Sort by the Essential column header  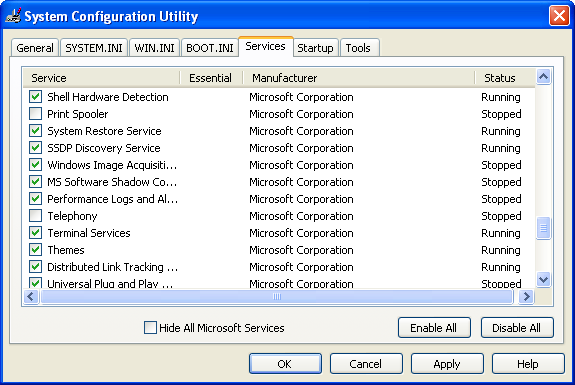[211, 78]
